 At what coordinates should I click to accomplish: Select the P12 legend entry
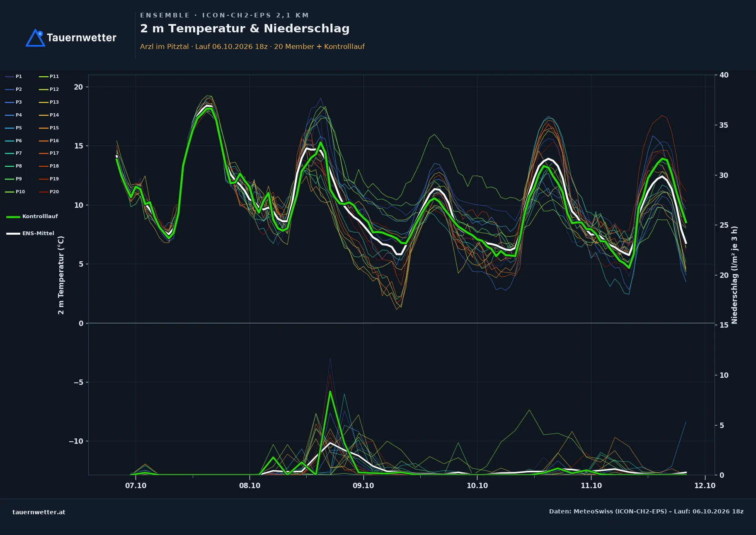click(49, 89)
